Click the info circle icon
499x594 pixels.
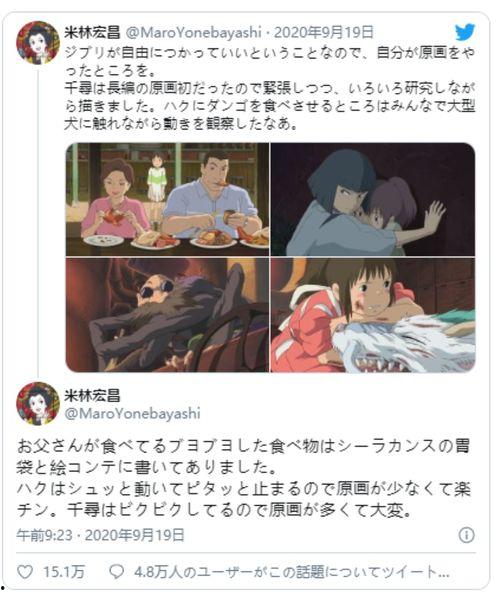(466, 535)
